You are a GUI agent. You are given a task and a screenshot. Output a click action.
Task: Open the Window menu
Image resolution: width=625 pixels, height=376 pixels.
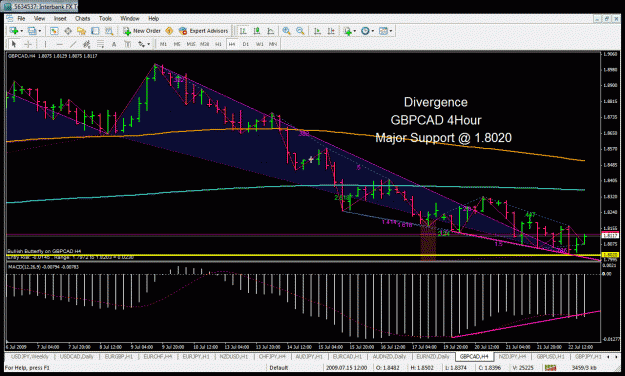(130, 18)
